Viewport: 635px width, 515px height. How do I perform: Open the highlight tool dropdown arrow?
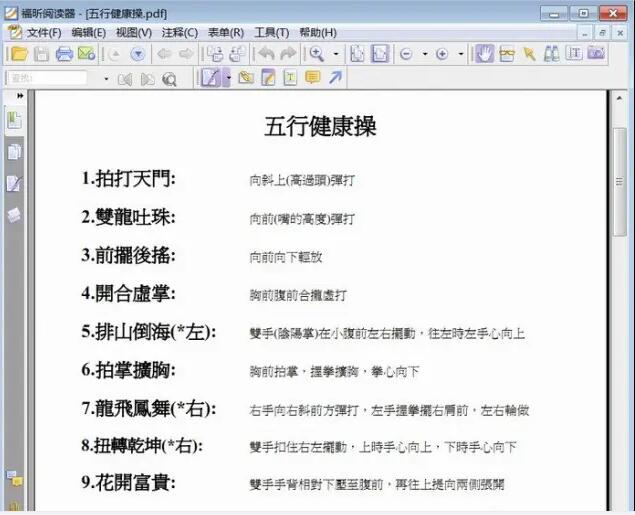(228, 77)
